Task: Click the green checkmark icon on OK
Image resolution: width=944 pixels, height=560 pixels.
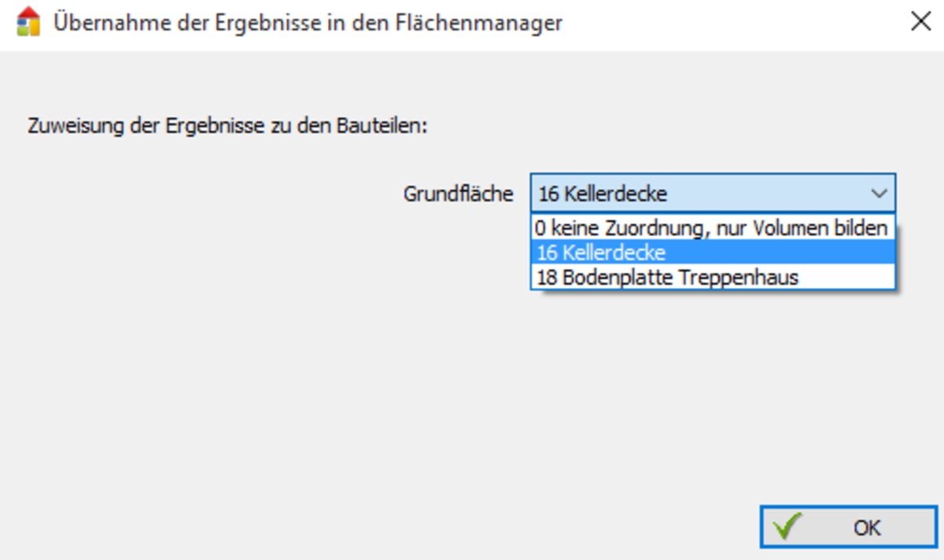Action: [x=787, y=526]
